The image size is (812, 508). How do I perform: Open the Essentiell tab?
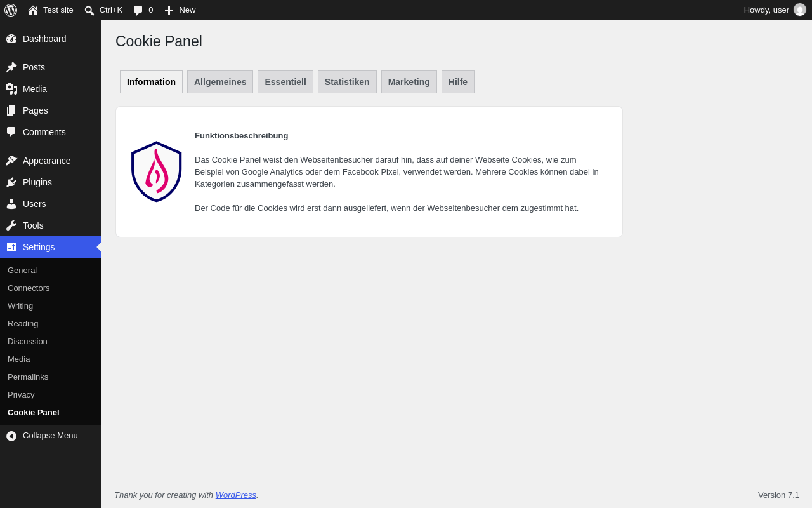(285, 82)
